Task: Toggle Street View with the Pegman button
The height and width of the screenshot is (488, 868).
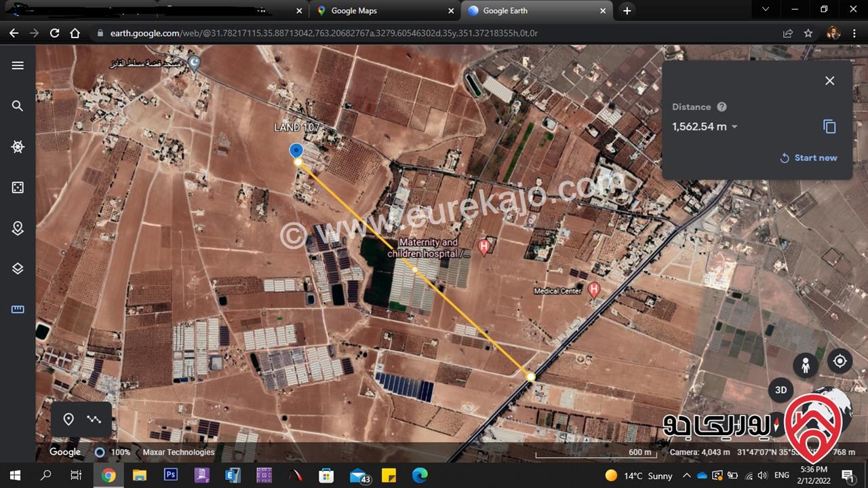Action: coord(806,365)
